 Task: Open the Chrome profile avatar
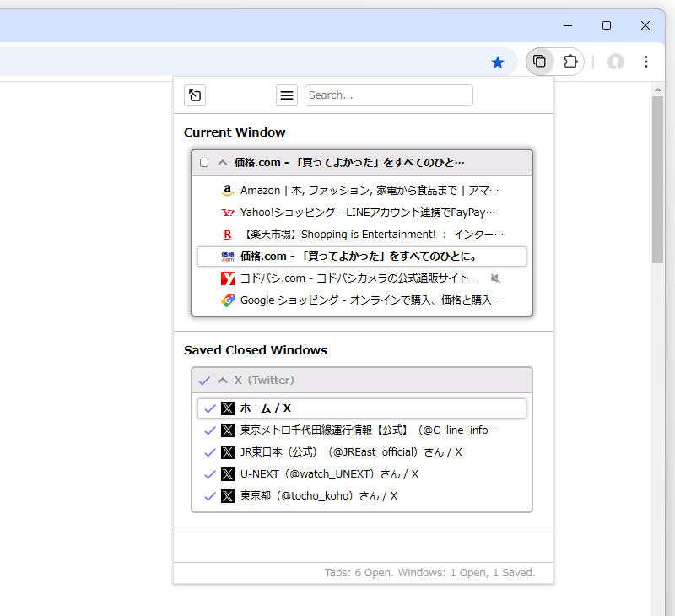[x=616, y=62]
